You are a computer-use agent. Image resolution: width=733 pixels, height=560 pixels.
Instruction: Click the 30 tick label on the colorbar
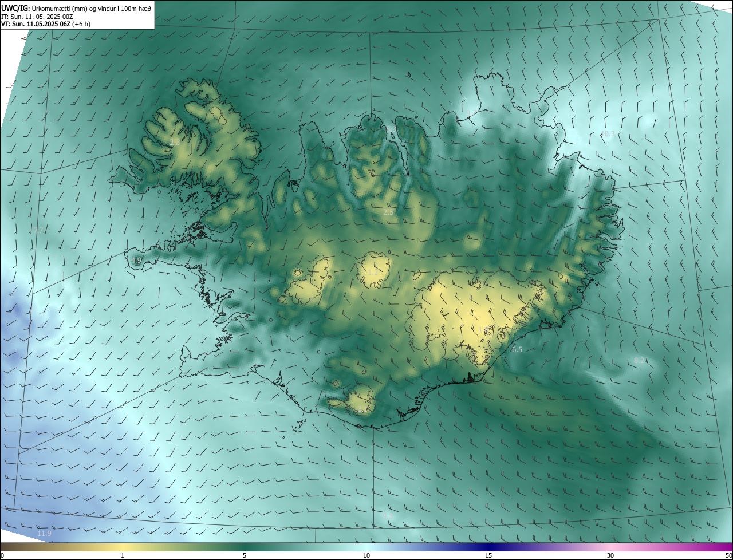tap(610, 555)
